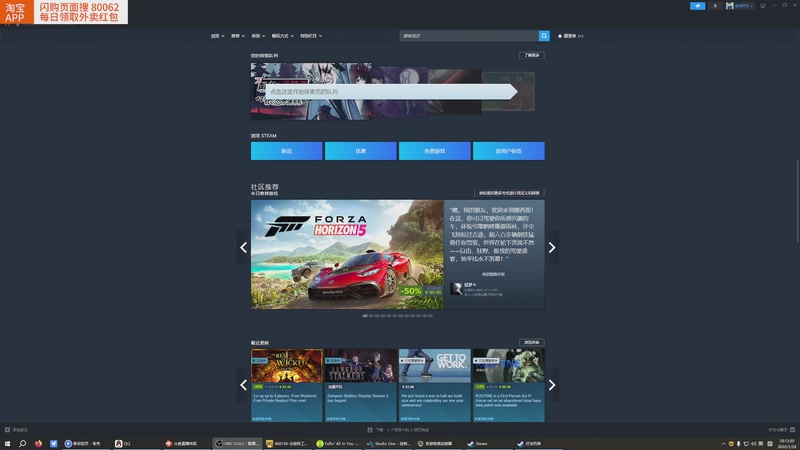
Task: Click the system clock in taskbar
Action: click(787, 443)
